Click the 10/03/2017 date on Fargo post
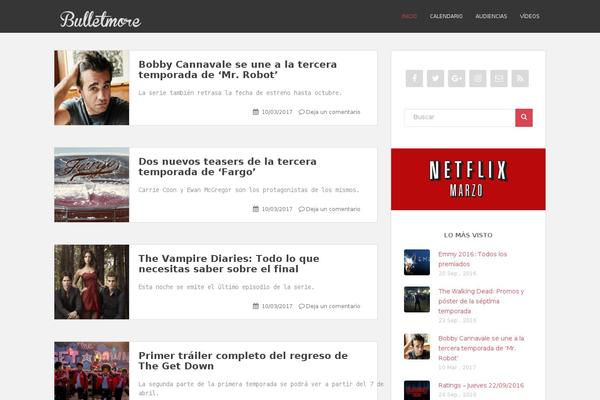Image resolution: width=600 pixels, height=400 pixels. click(277, 209)
